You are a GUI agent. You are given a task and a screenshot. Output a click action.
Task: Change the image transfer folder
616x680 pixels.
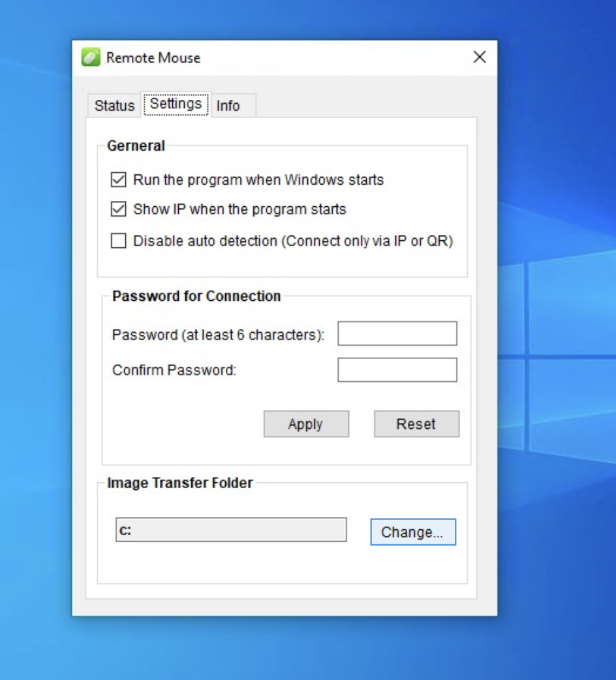(x=413, y=532)
